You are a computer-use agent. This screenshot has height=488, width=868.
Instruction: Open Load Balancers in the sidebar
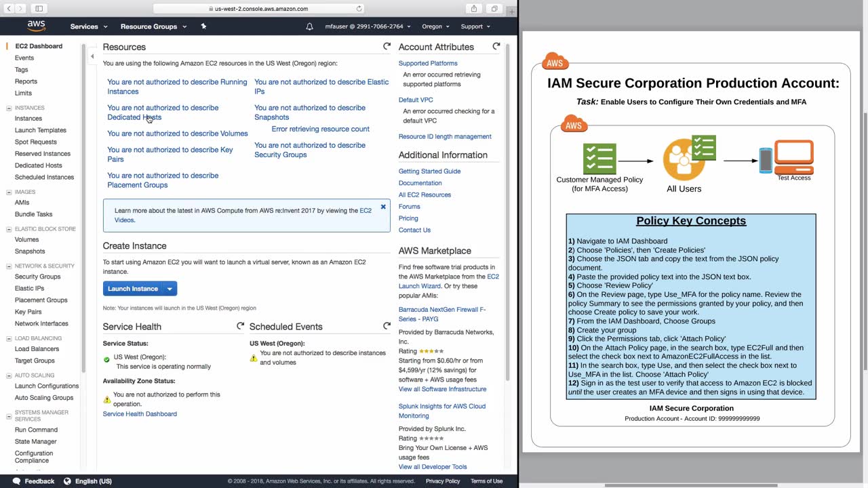point(37,349)
